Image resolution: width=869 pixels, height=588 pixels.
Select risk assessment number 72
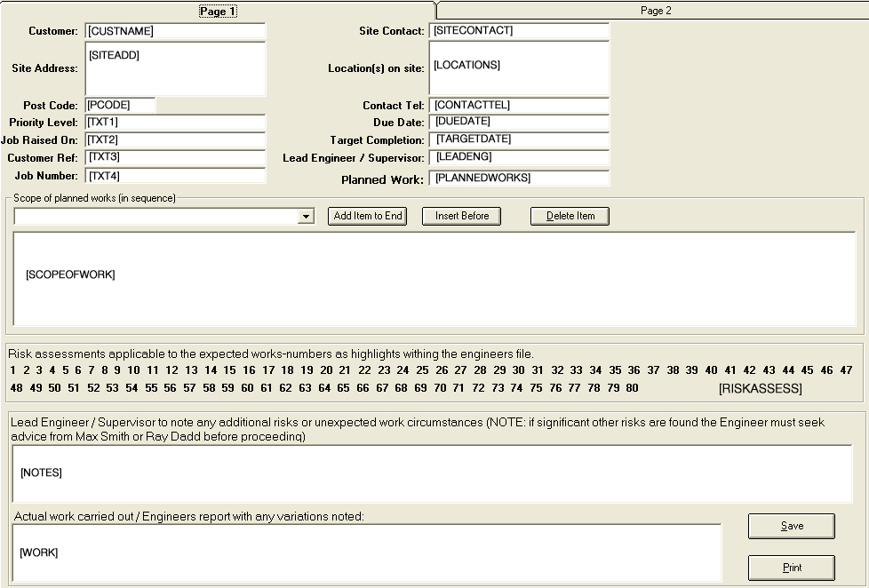point(478,388)
